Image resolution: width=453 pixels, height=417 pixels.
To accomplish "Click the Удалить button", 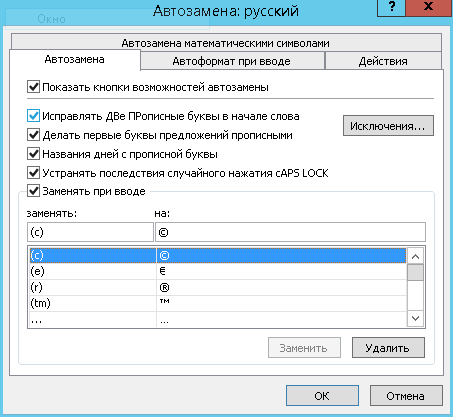I will coord(388,348).
